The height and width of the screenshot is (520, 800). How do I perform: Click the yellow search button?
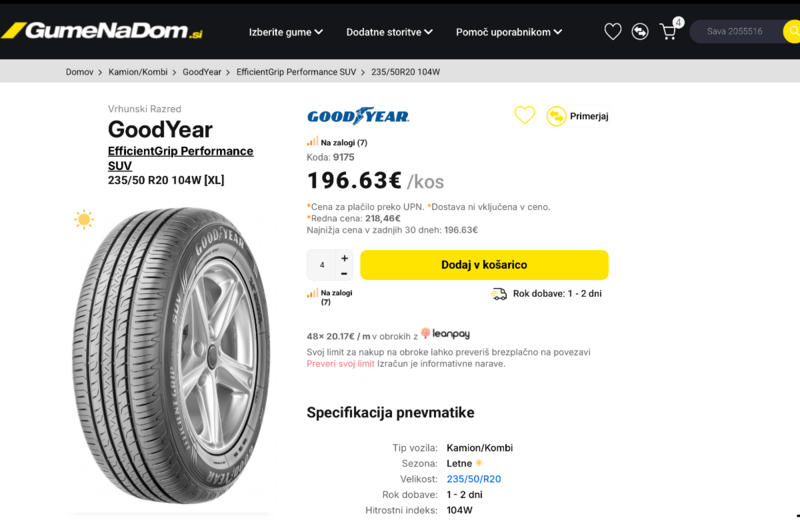click(792, 32)
